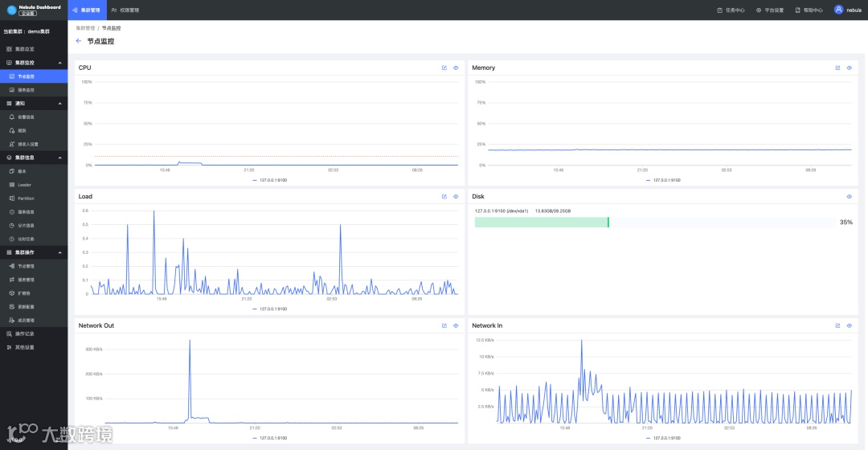
Task: Open Partition in the sidebar
Action: point(34,198)
